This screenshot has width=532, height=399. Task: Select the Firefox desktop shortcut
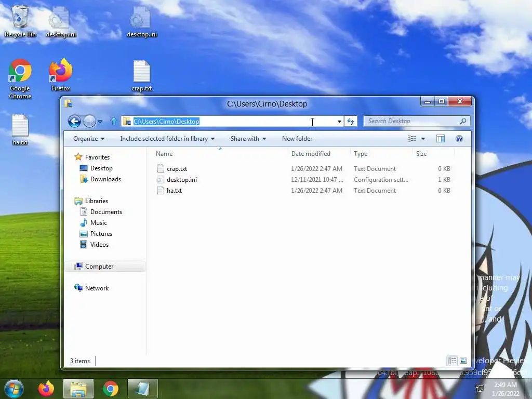[61, 75]
